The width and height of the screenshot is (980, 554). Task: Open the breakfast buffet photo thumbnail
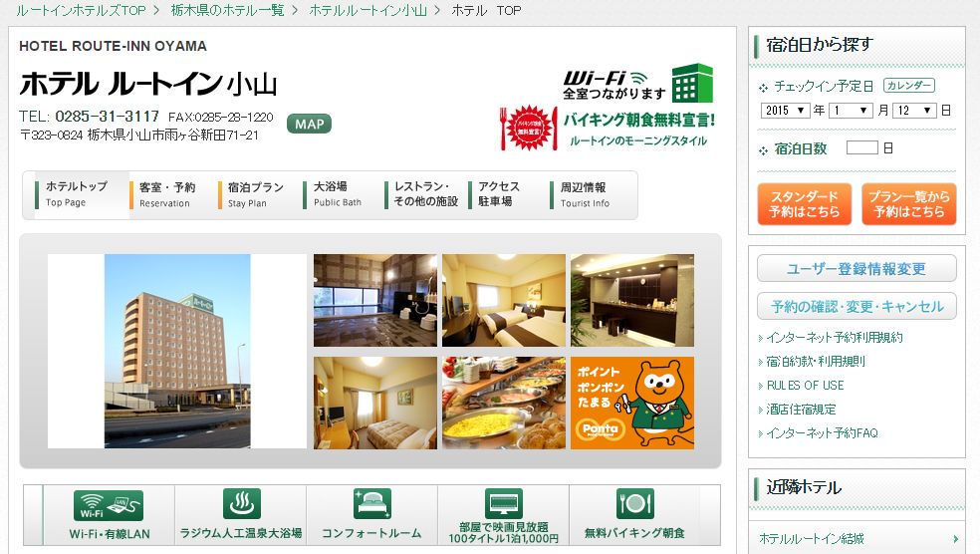[504, 403]
